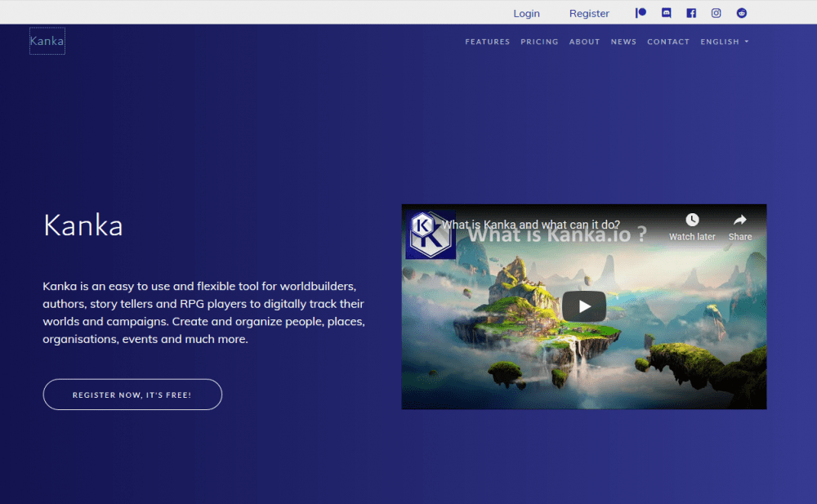
Task: Expand the English language dropdown
Action: [724, 42]
